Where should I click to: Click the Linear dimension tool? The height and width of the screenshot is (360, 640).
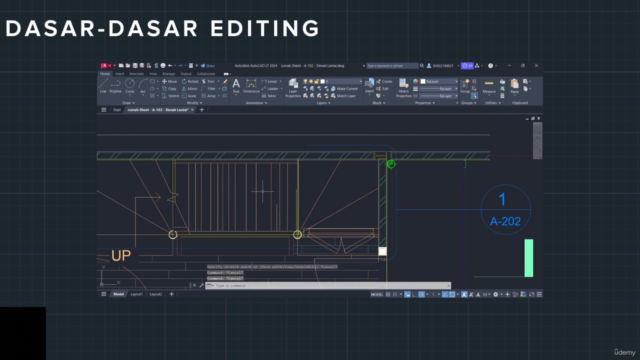pyautogui.click(x=269, y=82)
